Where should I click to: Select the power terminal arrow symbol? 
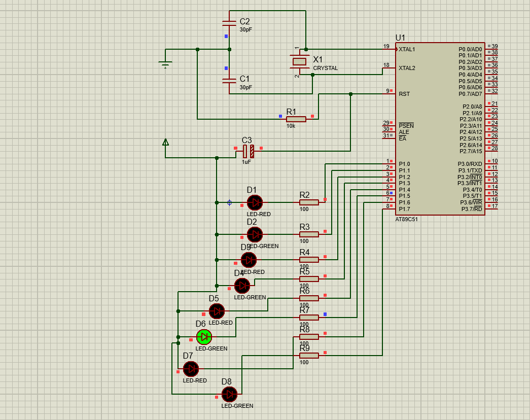tap(165, 143)
